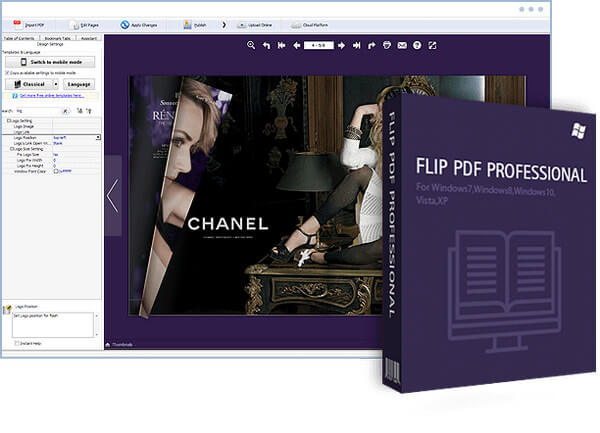The height and width of the screenshot is (433, 600).
Task: Click the Import PDF toolbar button
Action: click(29, 25)
